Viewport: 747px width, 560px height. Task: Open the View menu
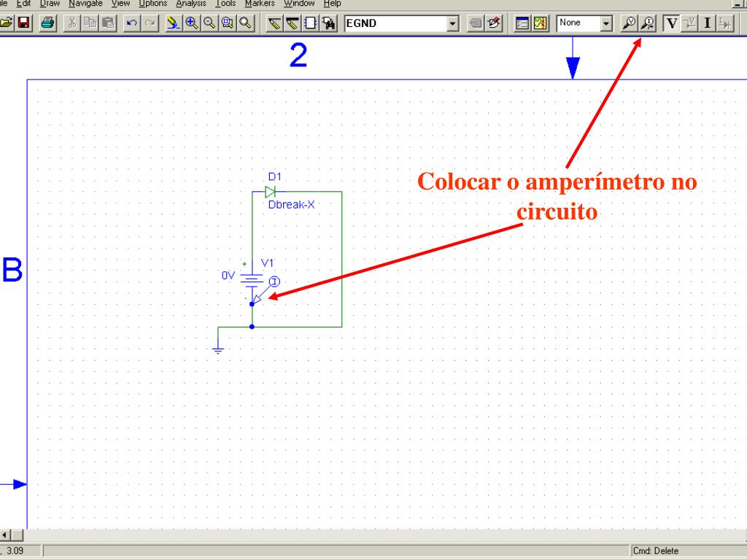coord(120,4)
